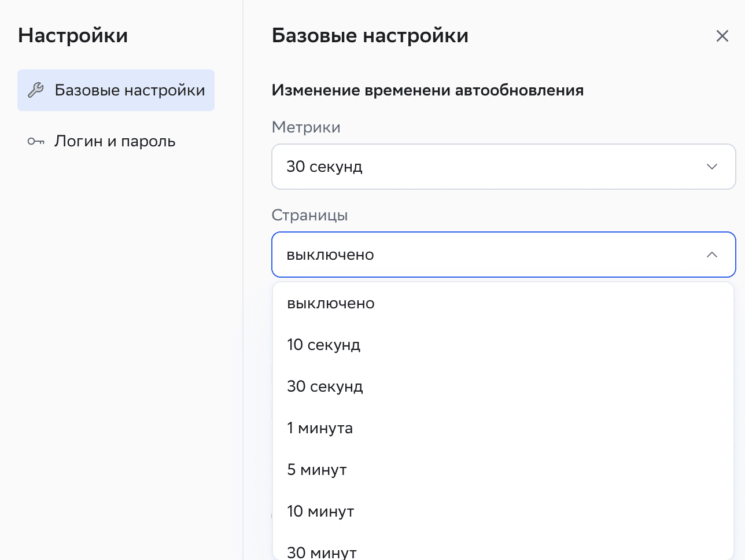Open the Метрики dropdown showing 30 секунд
The width and height of the screenshot is (745, 560).
click(x=503, y=167)
